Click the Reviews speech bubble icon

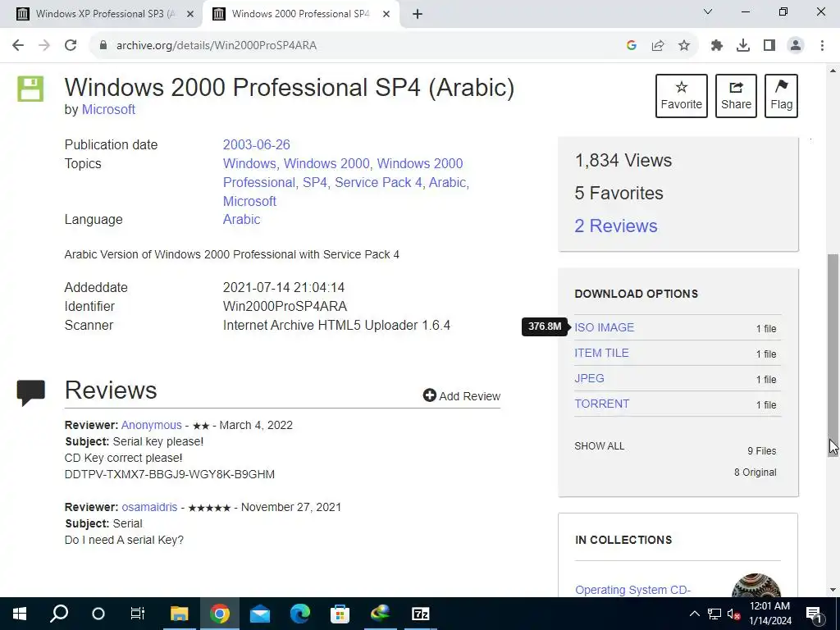[x=30, y=393]
